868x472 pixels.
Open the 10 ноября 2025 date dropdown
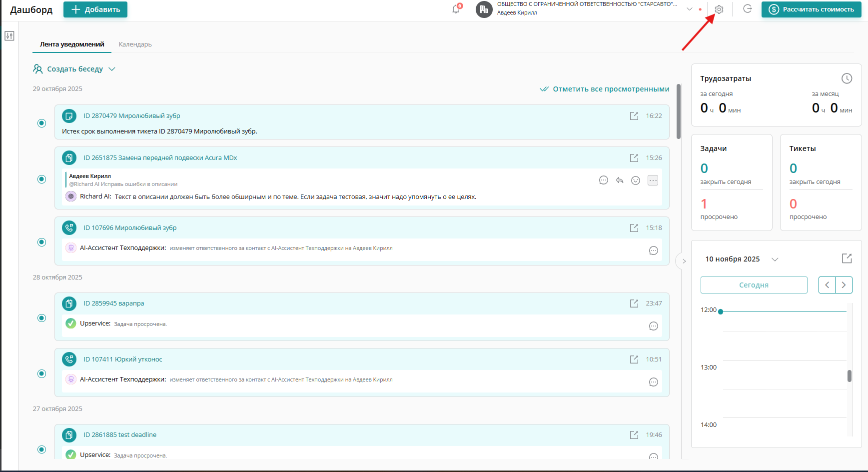775,259
